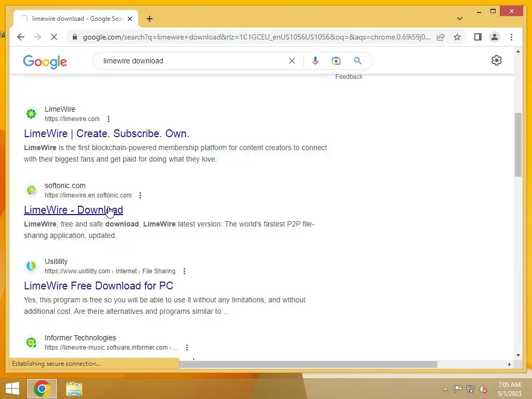Open the LimeWire - Download softonic link
The height and width of the screenshot is (399, 532).
point(73,210)
